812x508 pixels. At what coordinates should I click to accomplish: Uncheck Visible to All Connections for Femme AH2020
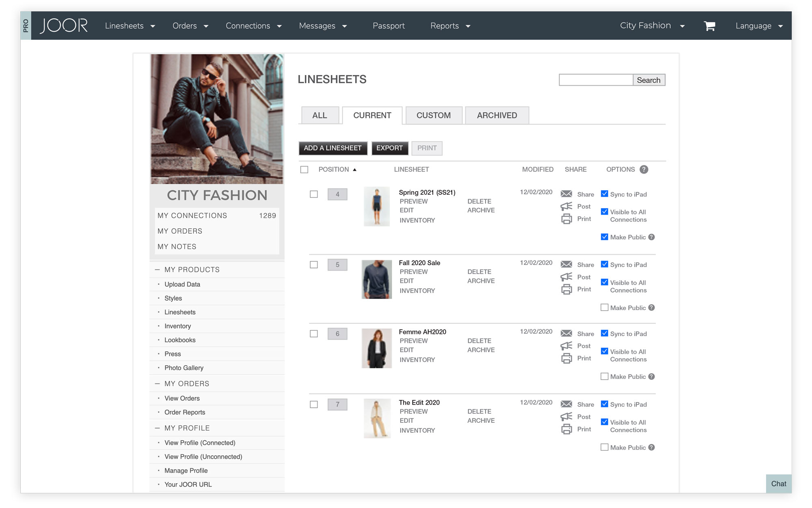click(x=605, y=351)
